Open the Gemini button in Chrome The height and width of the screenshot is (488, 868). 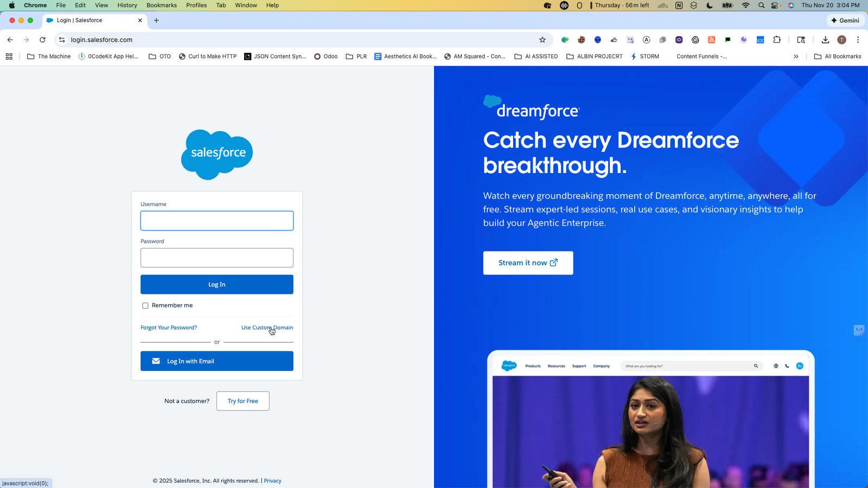click(845, 20)
